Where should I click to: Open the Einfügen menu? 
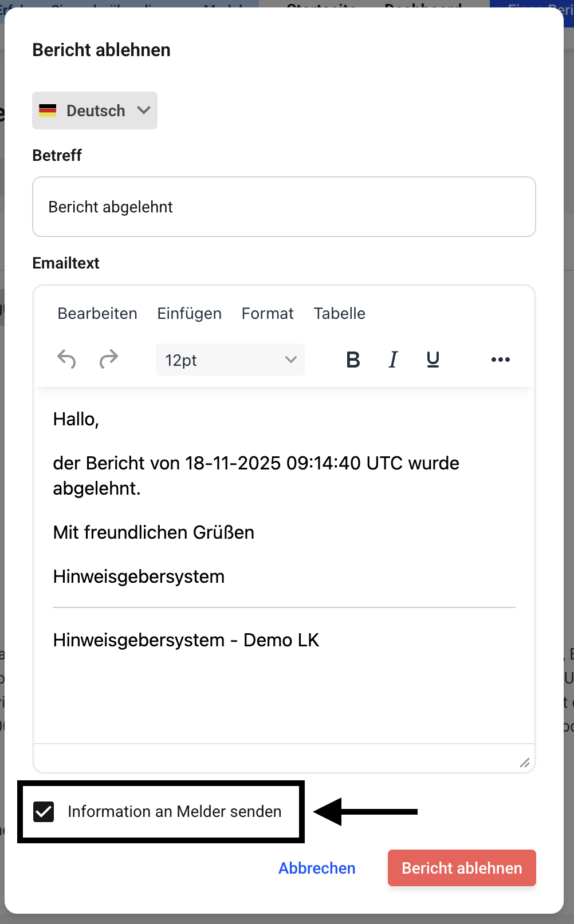pyautogui.click(x=189, y=314)
